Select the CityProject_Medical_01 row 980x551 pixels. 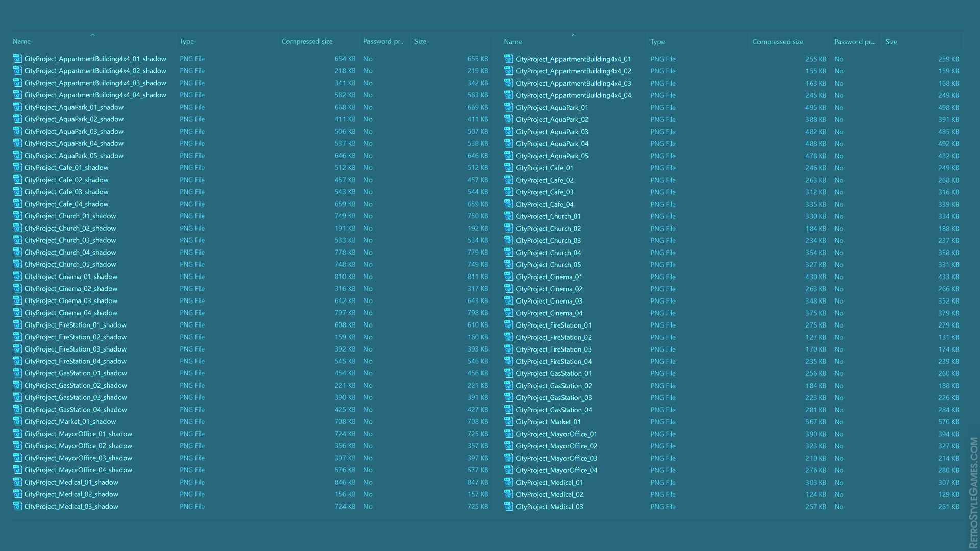pos(549,482)
